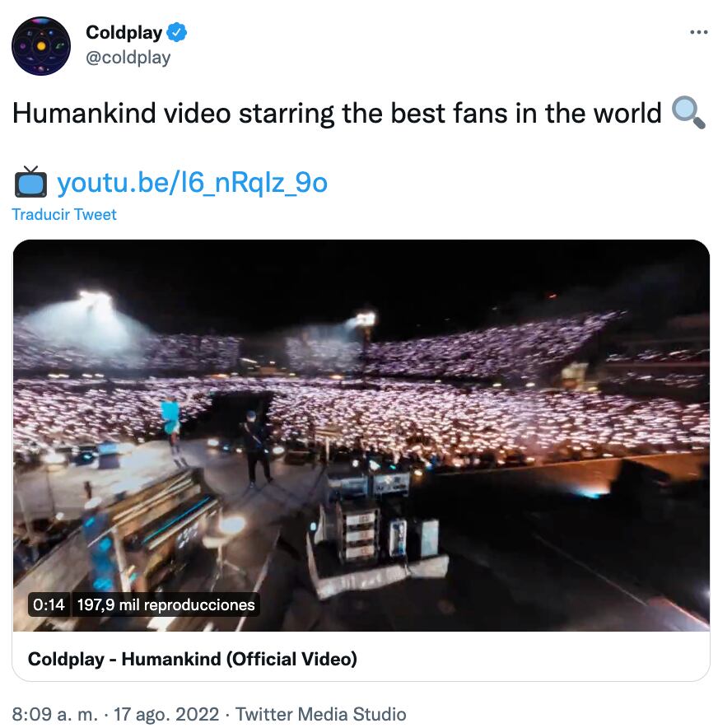This screenshot has width=718, height=728.
Task: Open the Twitter Media Studio source label
Action: tap(321, 713)
